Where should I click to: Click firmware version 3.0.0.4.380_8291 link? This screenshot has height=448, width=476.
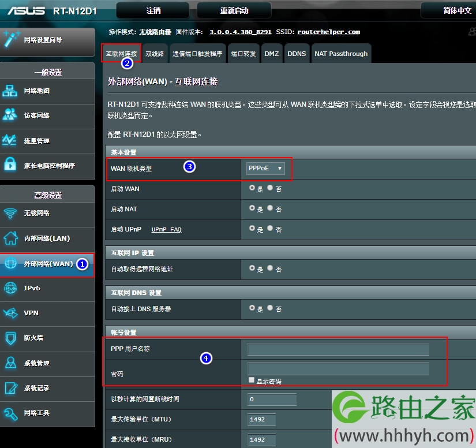click(x=240, y=32)
